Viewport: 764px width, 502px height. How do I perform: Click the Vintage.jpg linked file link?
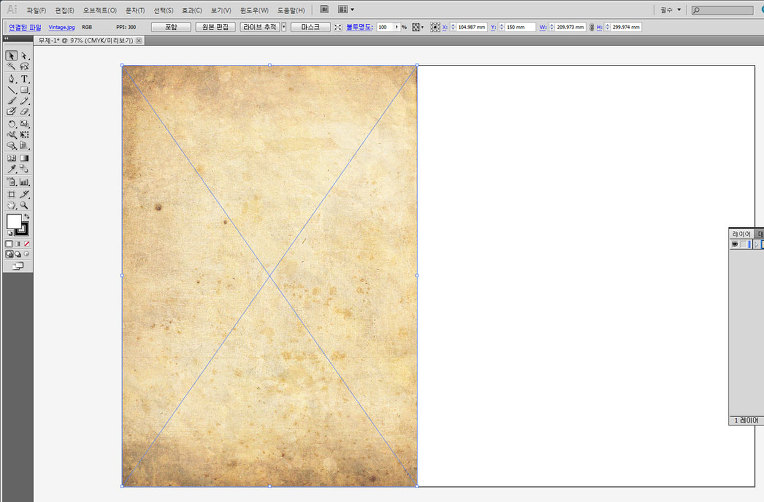[x=62, y=27]
